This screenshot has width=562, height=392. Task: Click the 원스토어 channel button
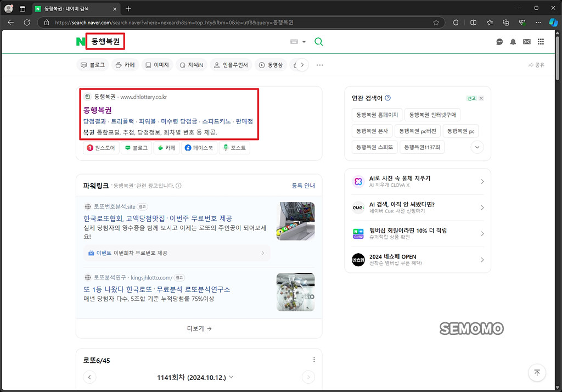tap(101, 148)
